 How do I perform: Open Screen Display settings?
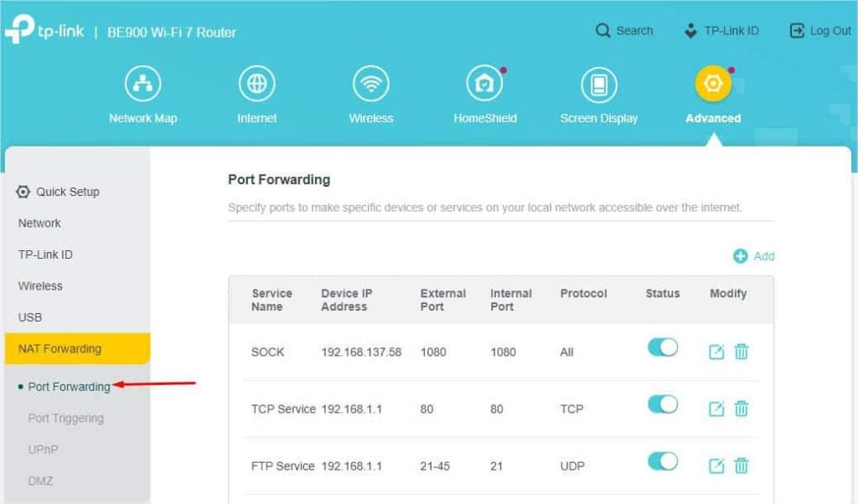598,83
